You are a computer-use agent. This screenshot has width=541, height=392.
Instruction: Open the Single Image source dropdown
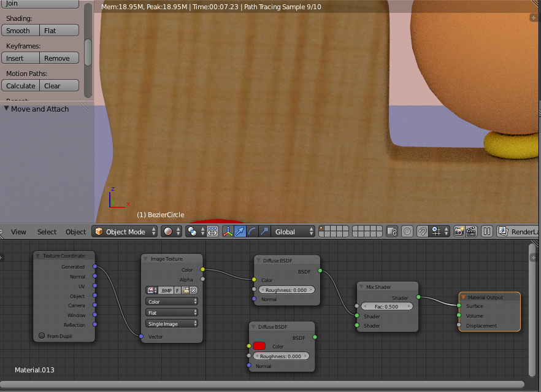point(172,324)
